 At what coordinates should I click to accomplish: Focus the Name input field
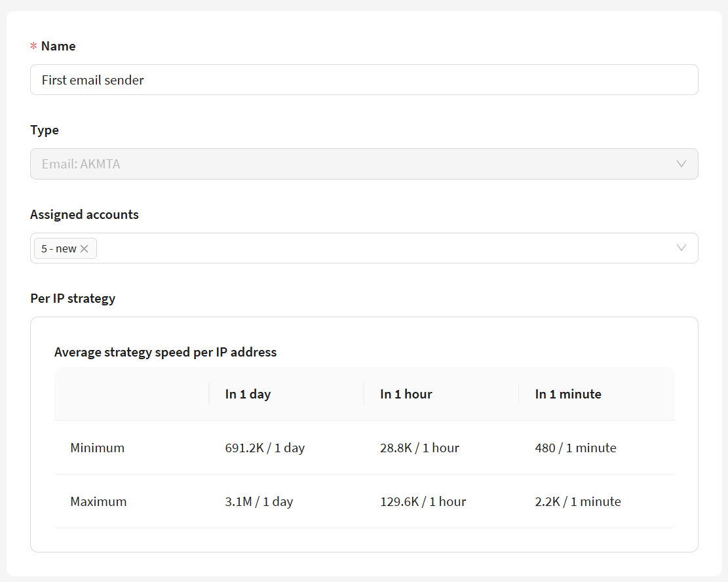pos(364,80)
